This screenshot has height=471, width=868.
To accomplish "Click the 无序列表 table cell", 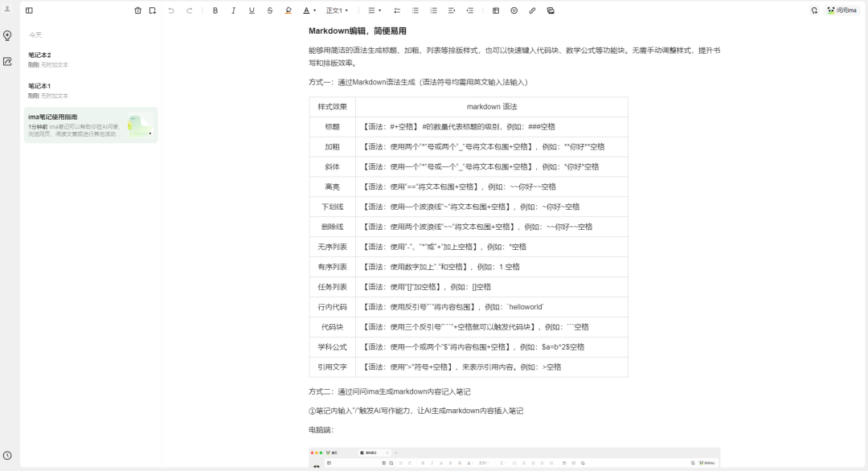I will (x=332, y=247).
